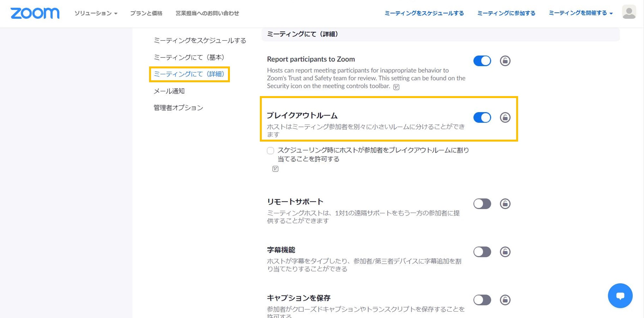Click ミーティングをスケジュールする in top bar
Image resolution: width=644 pixels, height=318 pixels.
point(424,13)
